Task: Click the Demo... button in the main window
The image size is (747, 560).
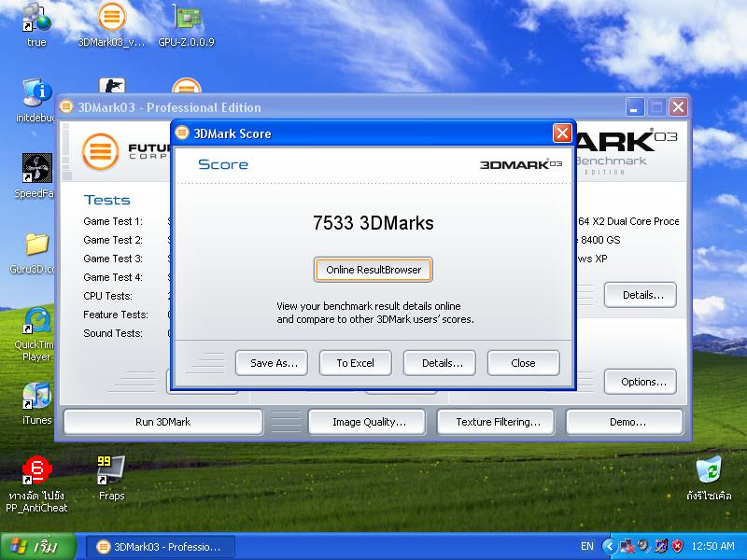Action: 624,422
